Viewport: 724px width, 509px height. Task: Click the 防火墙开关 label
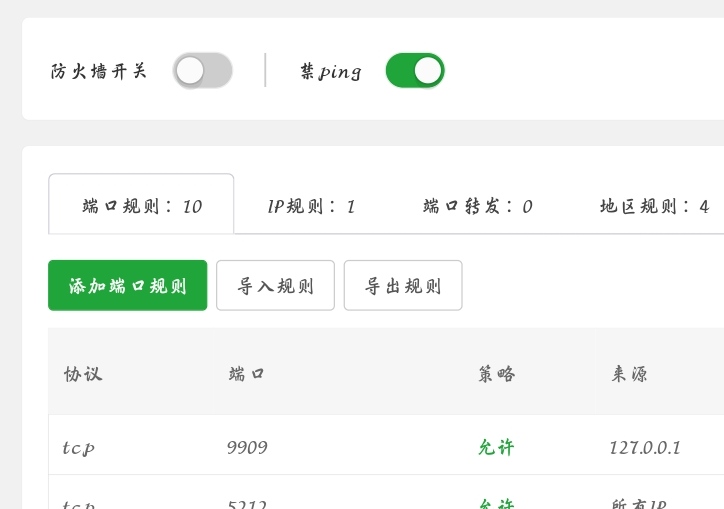point(98,71)
